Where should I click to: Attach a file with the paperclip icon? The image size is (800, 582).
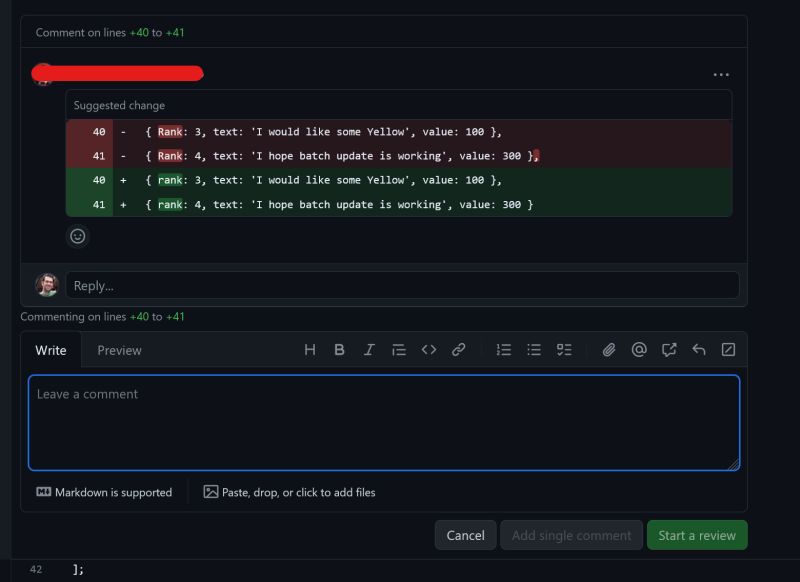pos(608,349)
